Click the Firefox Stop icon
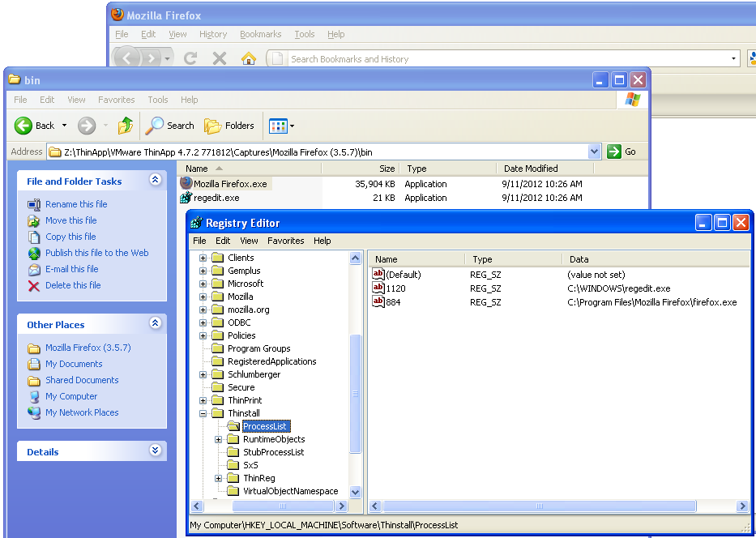 click(219, 58)
